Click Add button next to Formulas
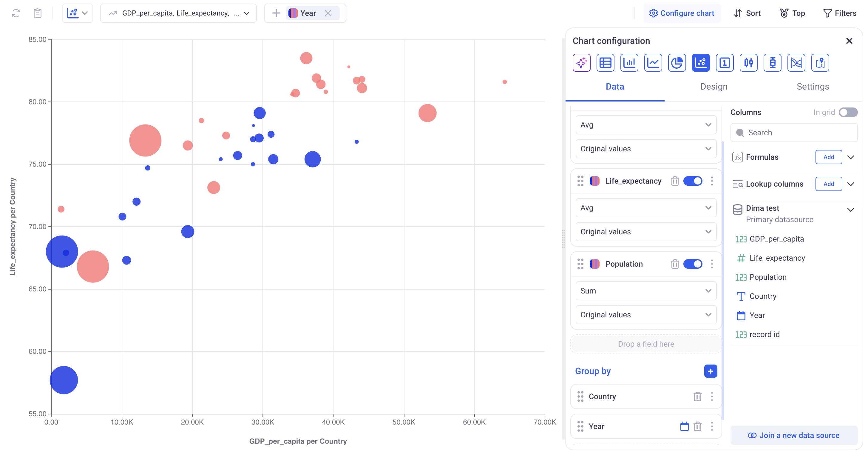The image size is (868, 455). (828, 157)
